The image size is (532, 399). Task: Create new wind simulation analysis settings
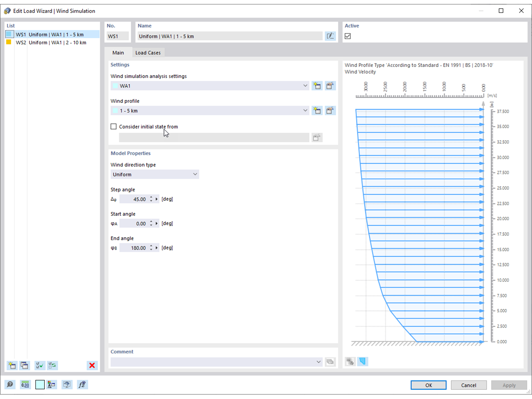click(317, 86)
